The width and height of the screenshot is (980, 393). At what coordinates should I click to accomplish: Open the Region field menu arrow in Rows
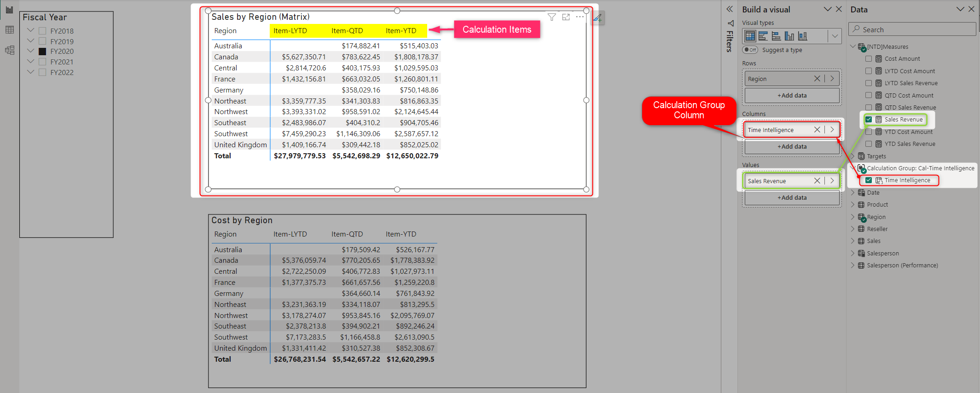click(832, 79)
